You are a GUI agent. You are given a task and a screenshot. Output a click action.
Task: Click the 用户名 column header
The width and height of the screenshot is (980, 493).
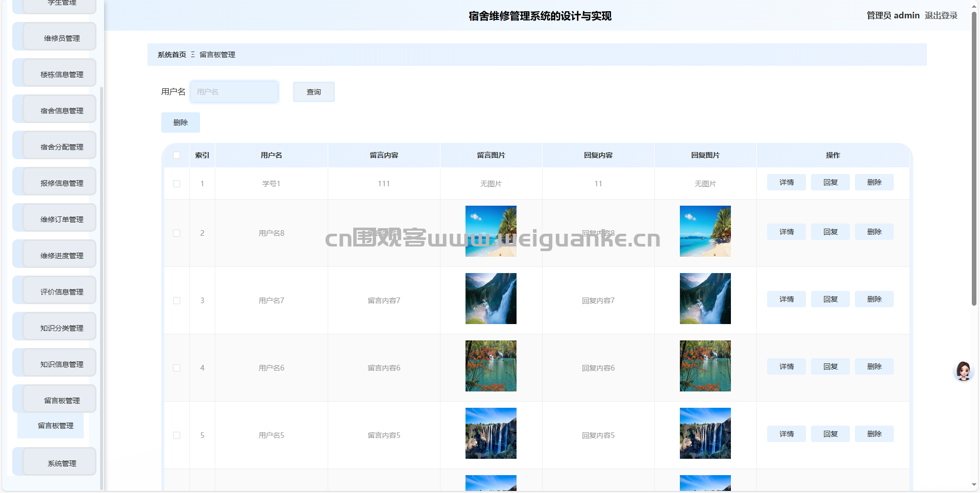click(272, 155)
